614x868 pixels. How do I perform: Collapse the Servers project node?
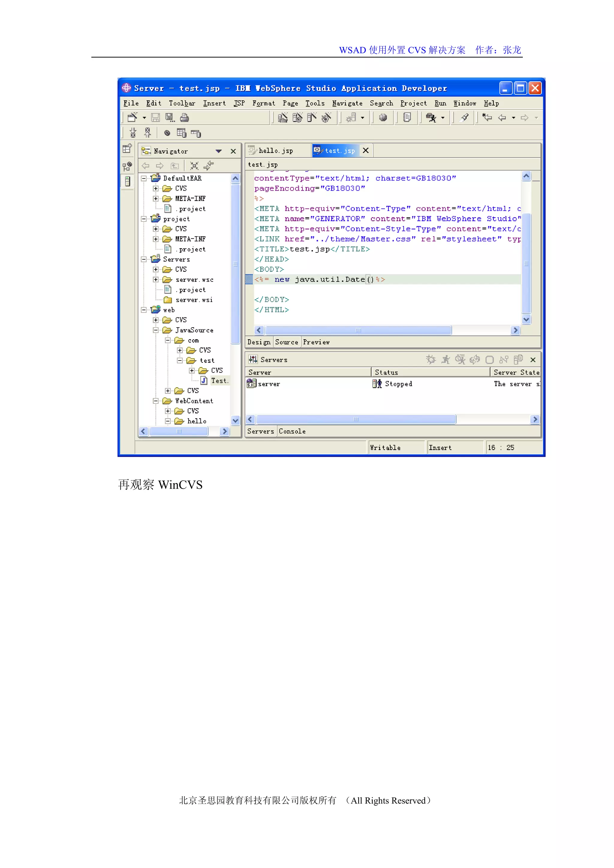(144, 259)
